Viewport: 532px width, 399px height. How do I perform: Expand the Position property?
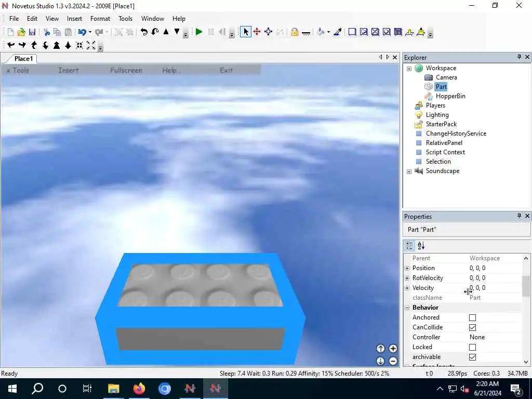pos(407,269)
